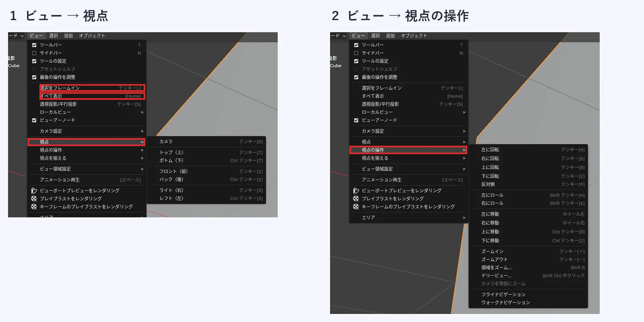Click 選択をフレームイン in screenshot 2
The image size is (644, 322).
409,88
